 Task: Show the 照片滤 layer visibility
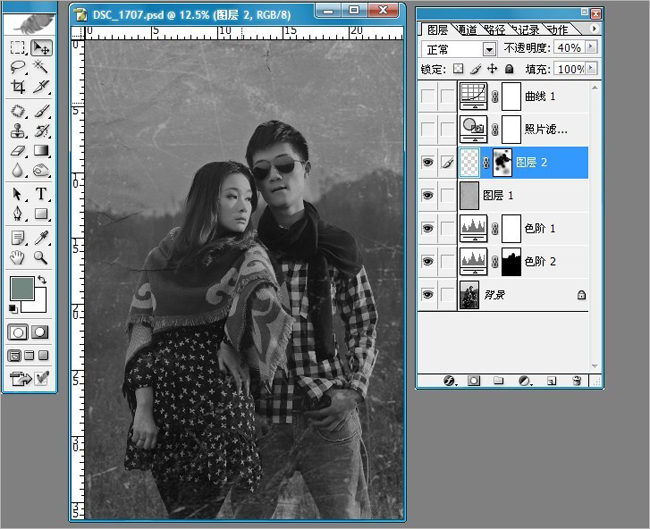[x=428, y=129]
